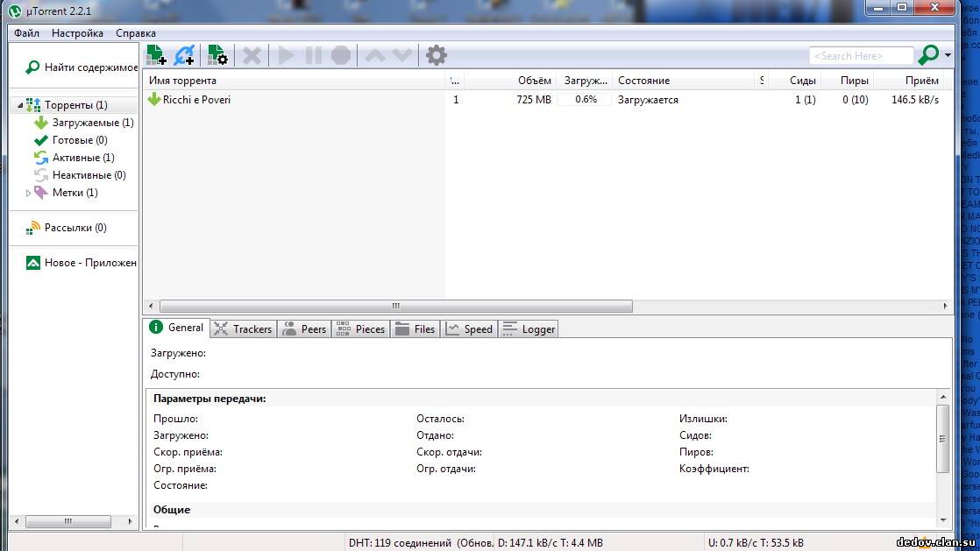This screenshot has height=551, width=980.
Task: Click the torrent list horizontal scrollbar
Action: coord(394,306)
